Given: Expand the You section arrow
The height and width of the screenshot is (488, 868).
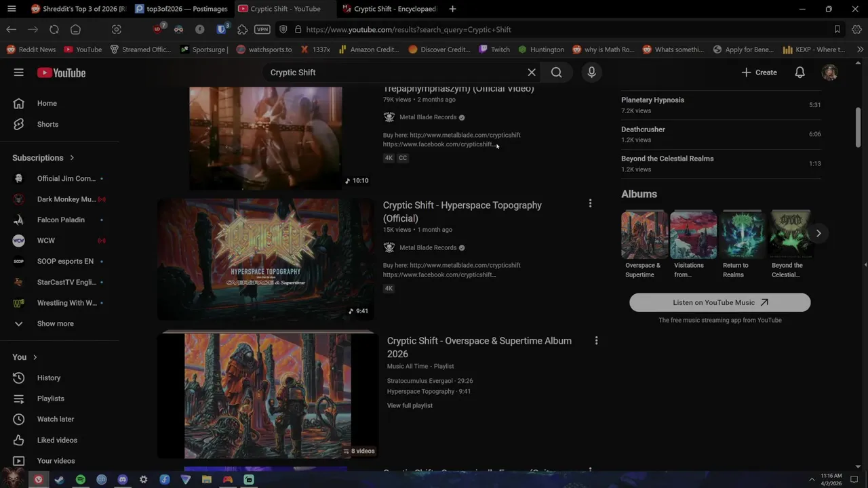Looking at the screenshot, I should coord(35,357).
